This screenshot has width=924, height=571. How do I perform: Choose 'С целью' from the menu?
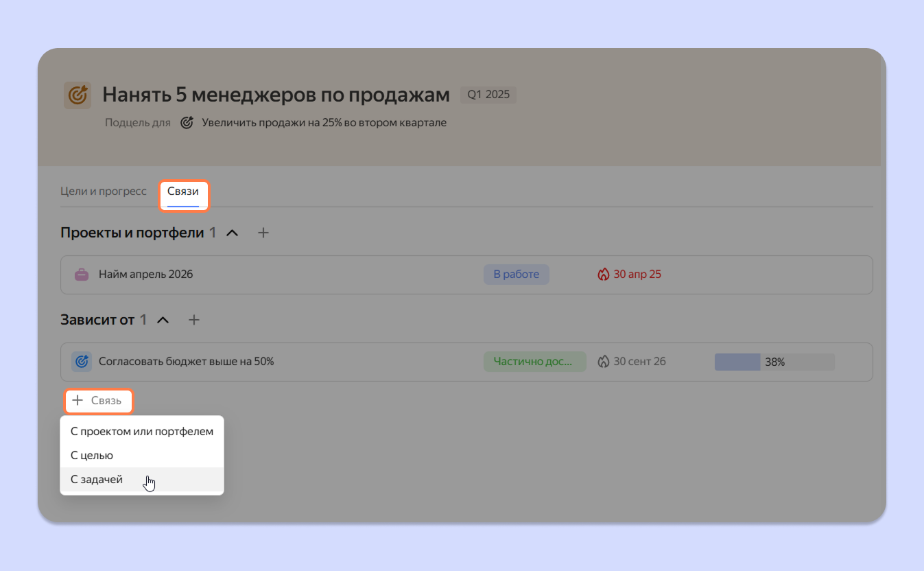coord(92,455)
